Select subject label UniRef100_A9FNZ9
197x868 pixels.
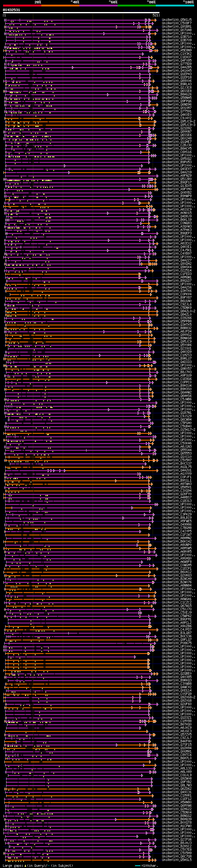[x=177, y=176]
